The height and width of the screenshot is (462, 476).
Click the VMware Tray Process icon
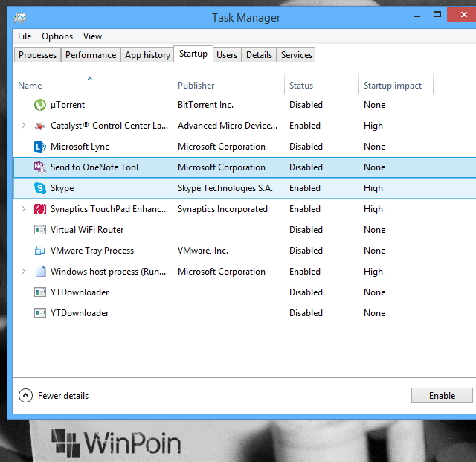pos(40,251)
